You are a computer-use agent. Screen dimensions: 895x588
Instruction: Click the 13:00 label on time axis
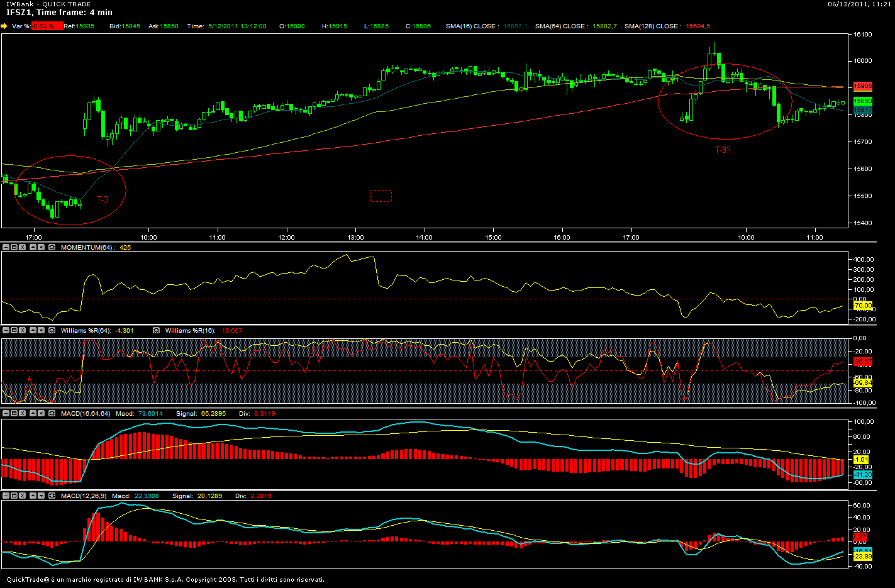click(x=355, y=237)
